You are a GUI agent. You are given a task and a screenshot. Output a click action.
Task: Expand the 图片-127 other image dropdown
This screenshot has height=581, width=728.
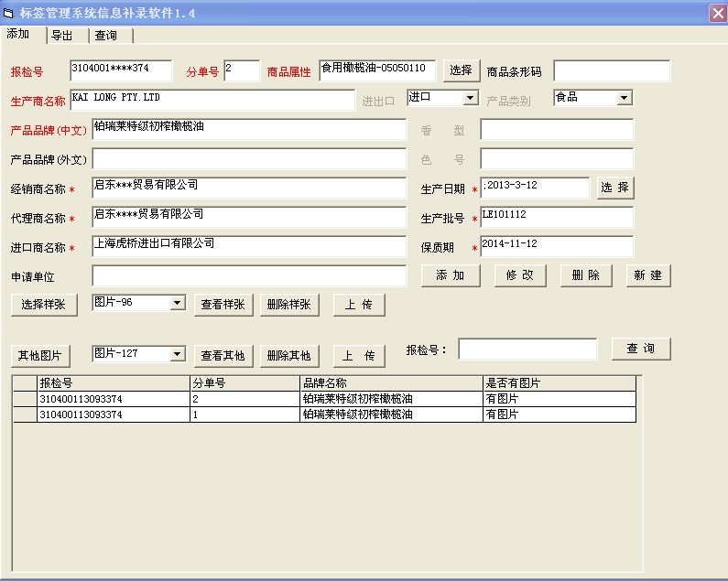[x=177, y=354]
